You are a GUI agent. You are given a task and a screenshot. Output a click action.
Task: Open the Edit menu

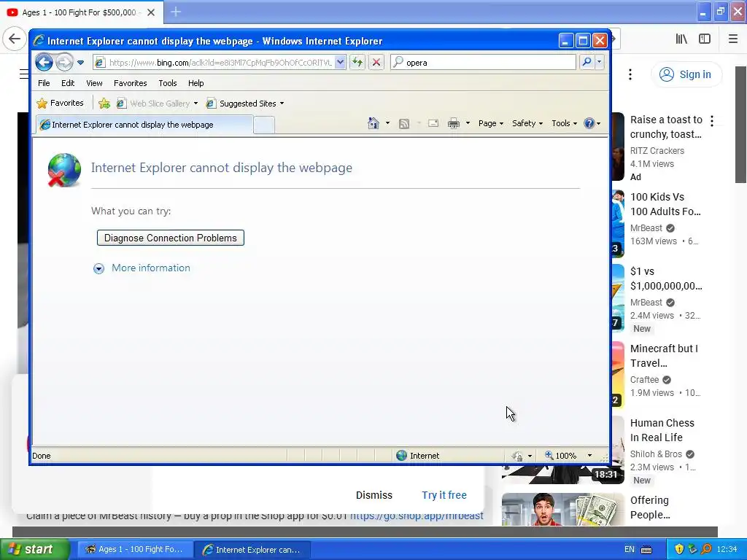click(68, 83)
